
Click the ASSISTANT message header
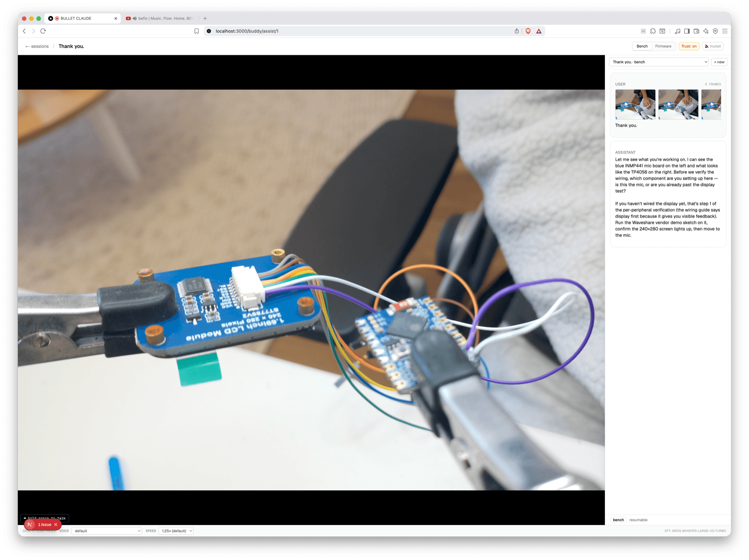tap(625, 153)
